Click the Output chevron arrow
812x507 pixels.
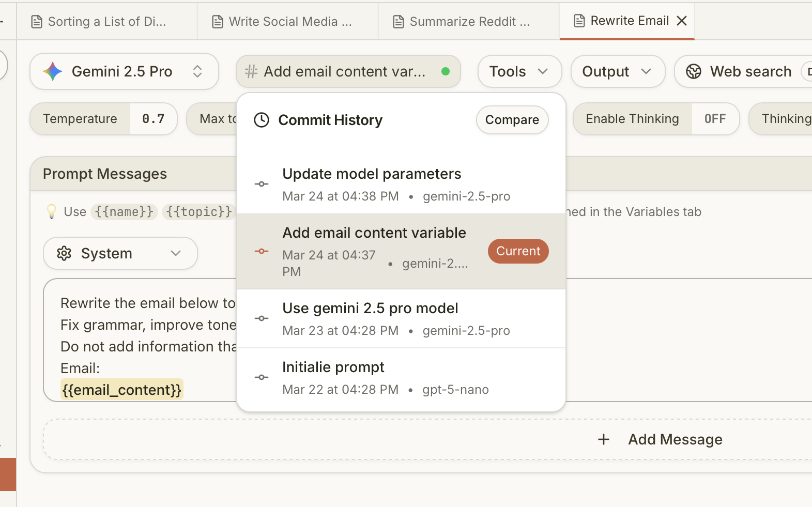click(x=646, y=71)
